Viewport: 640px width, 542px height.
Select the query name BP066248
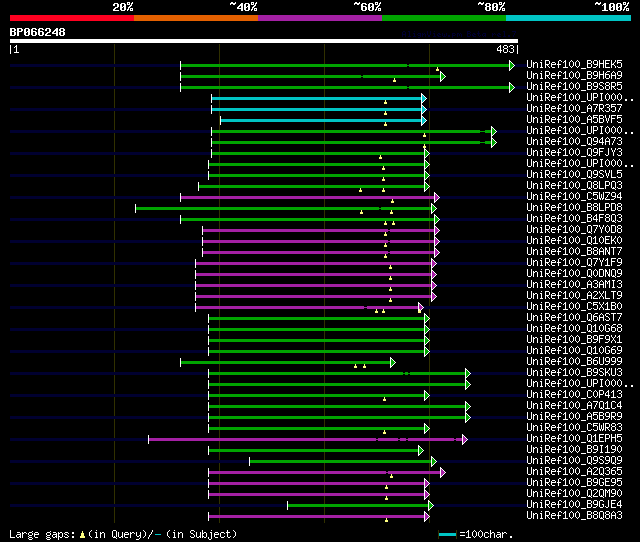point(38,32)
